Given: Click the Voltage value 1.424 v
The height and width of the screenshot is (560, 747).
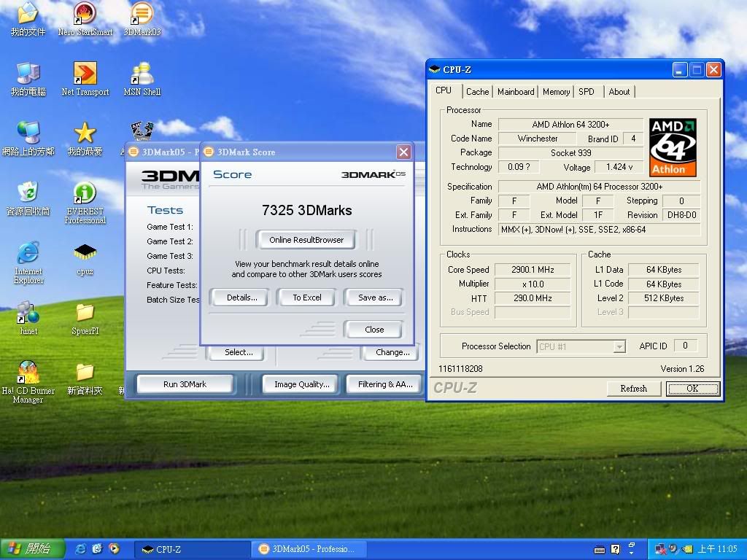Looking at the screenshot, I should (x=619, y=167).
